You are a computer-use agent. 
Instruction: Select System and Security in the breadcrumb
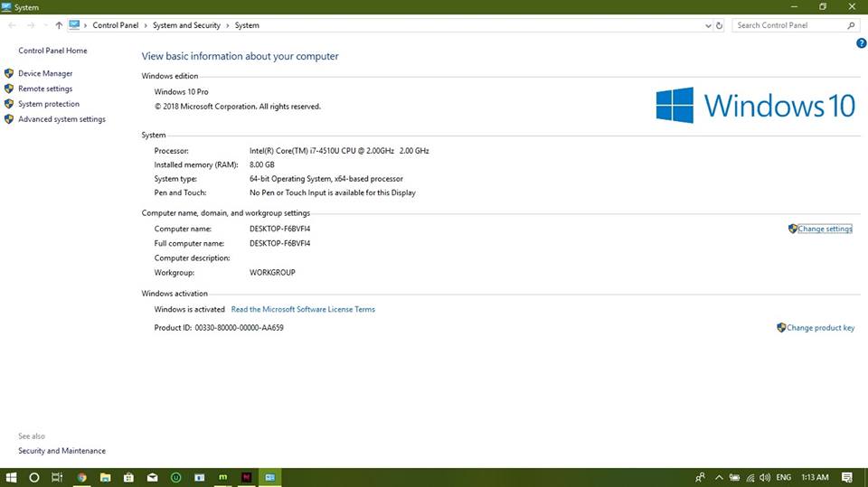[186, 25]
